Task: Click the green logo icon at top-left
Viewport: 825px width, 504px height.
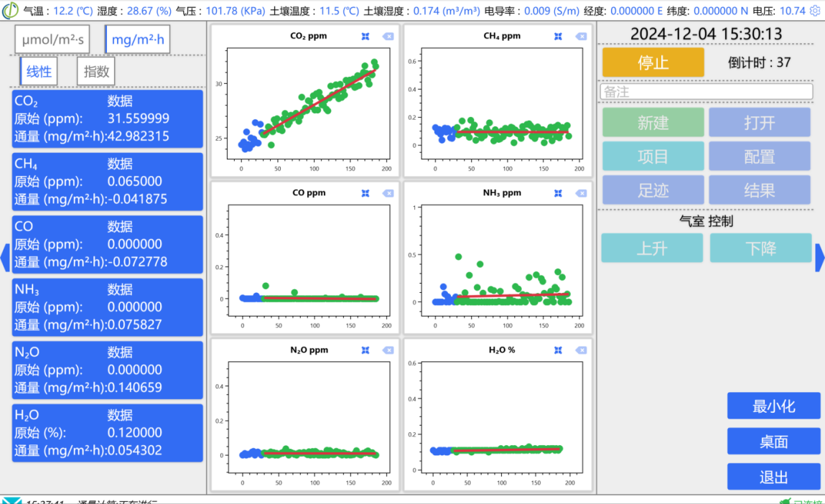Action: tap(10, 11)
